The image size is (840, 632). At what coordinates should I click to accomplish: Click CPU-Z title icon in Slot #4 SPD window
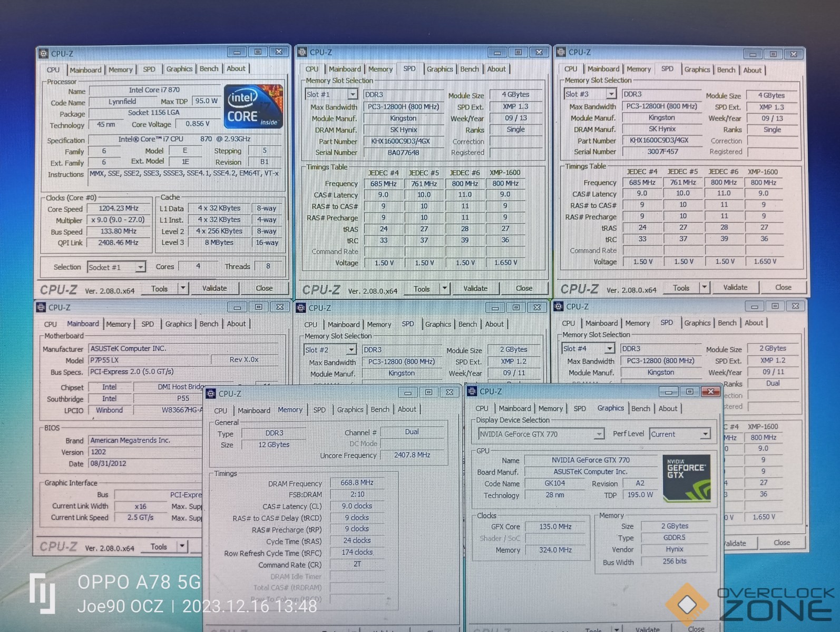559,306
